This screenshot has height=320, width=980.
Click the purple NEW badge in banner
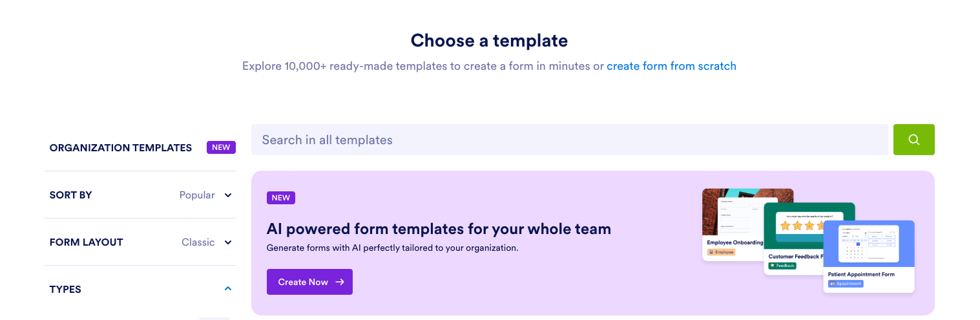(281, 198)
